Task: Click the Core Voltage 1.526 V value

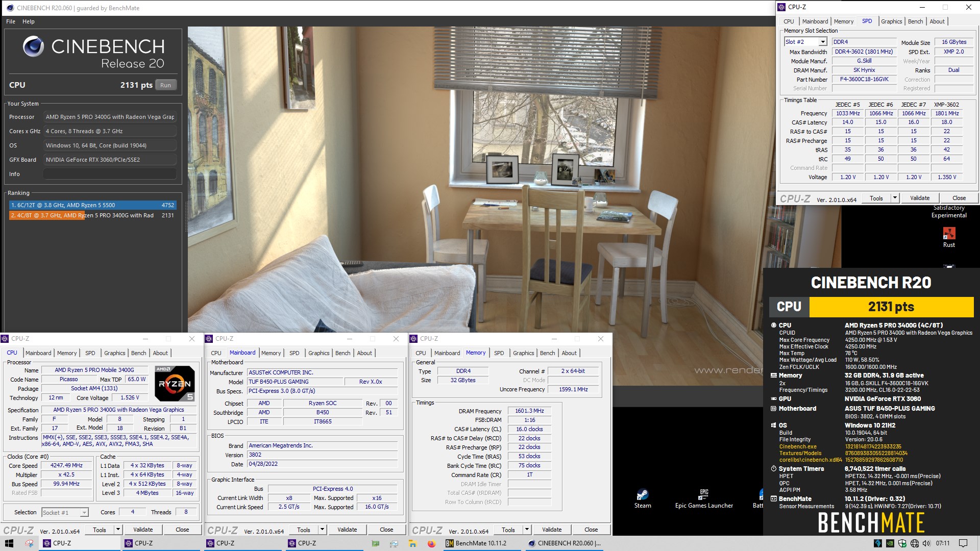Action: tap(130, 398)
